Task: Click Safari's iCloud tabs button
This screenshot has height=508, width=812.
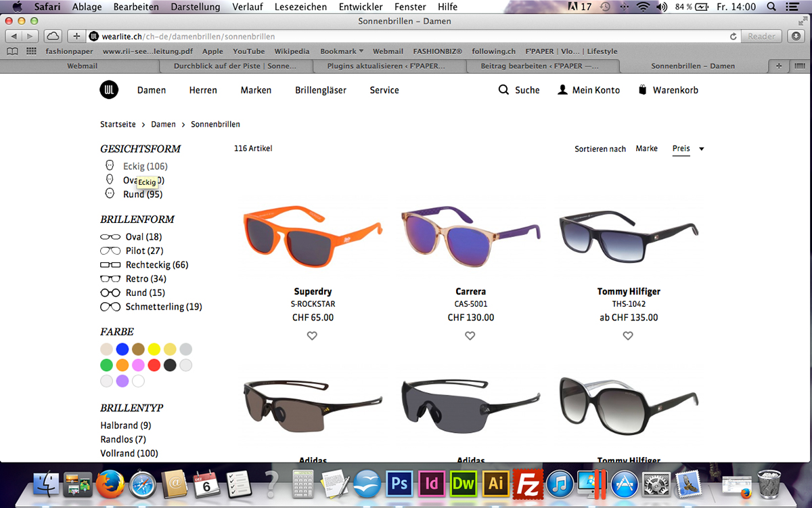Action: 53,36
